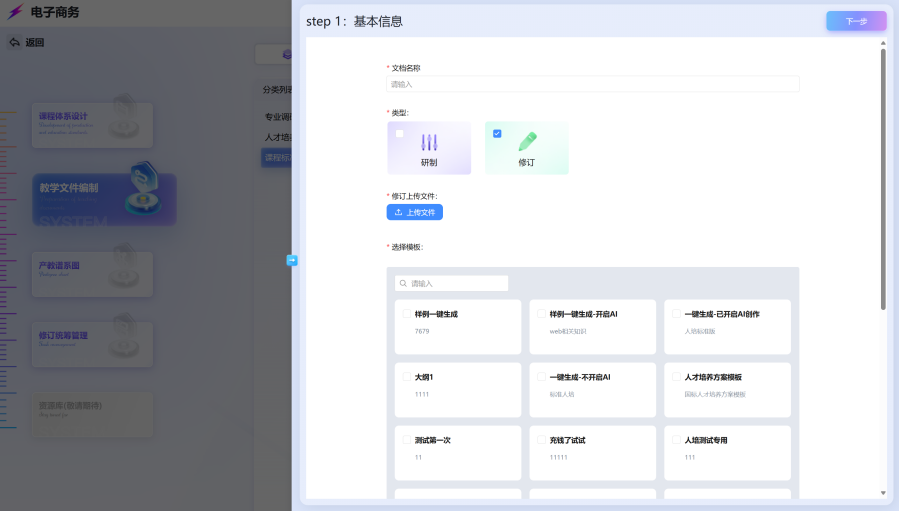Click the 国际人才培养方案模板 description text

pos(715,395)
